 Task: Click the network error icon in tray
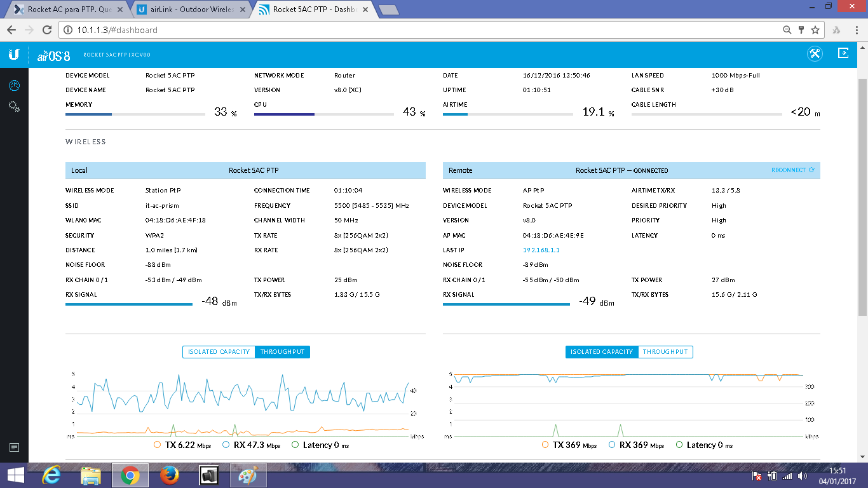(x=757, y=475)
